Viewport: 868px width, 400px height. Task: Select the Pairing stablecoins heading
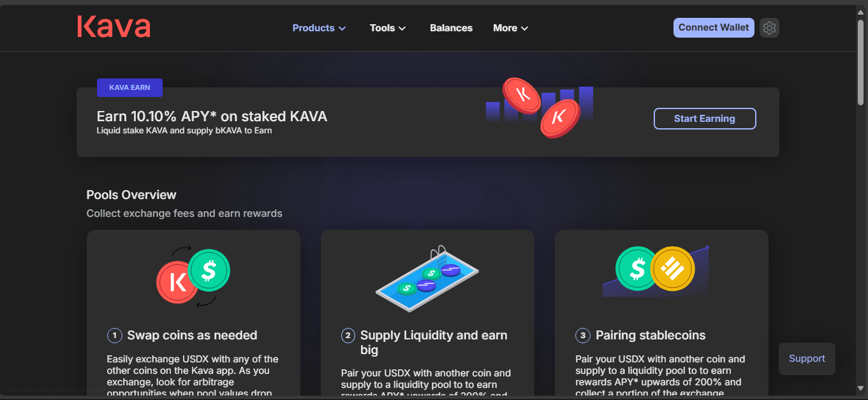click(651, 336)
